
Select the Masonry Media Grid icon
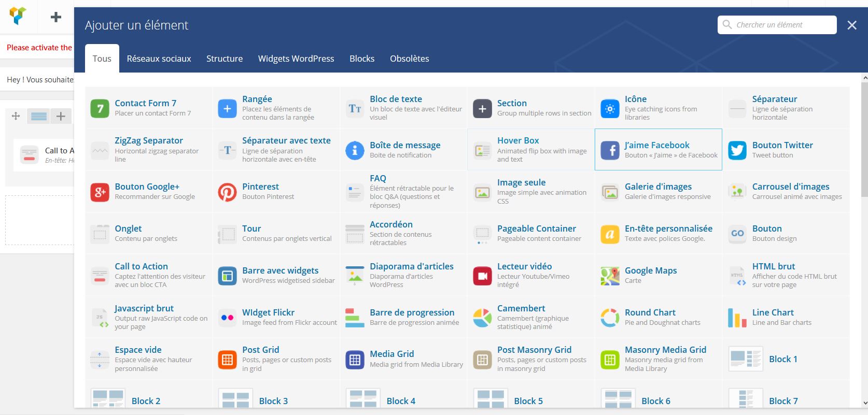[x=610, y=360]
